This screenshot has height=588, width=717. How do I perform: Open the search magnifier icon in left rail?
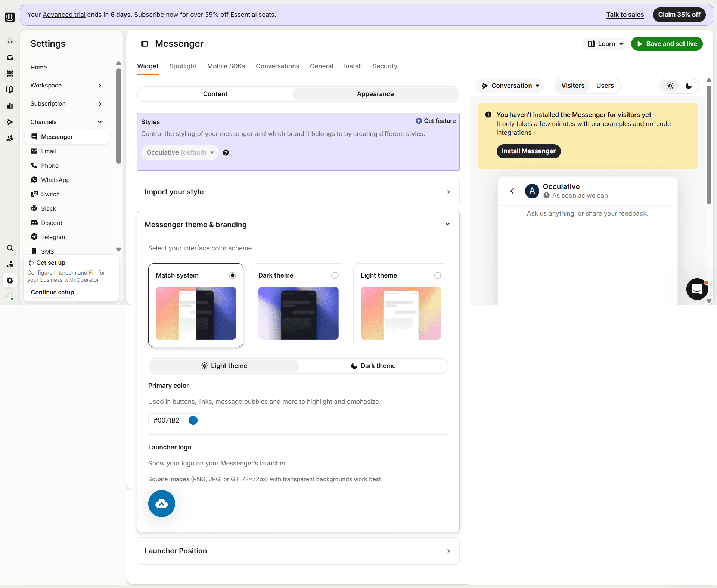coord(10,248)
